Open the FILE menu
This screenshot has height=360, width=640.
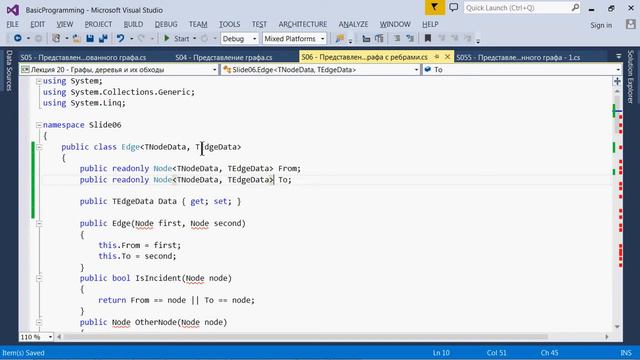point(13,24)
